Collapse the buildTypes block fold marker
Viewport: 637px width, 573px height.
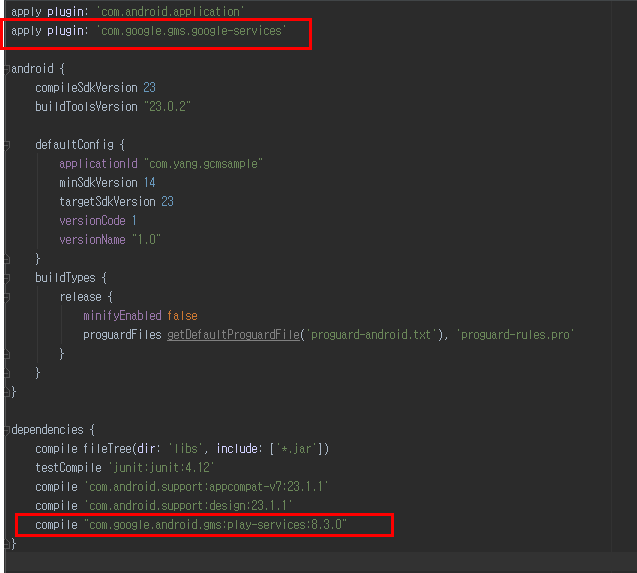point(6,278)
